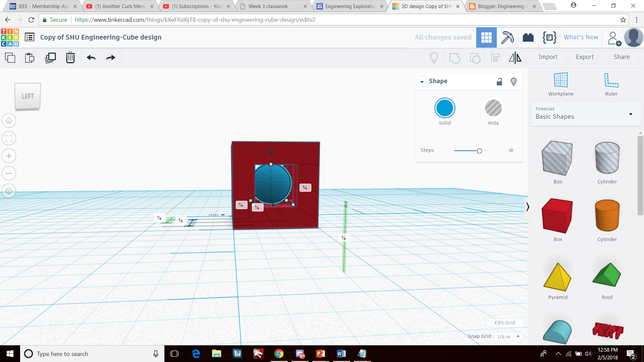Open the Workplane tool
Viewport: 644px width, 362px height.
point(561,82)
